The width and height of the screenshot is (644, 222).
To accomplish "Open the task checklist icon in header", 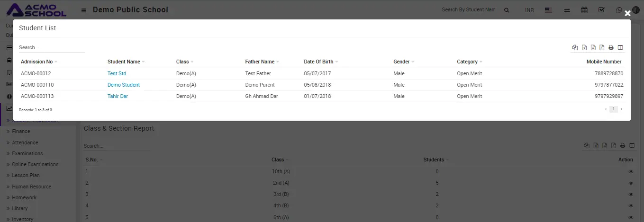I will 601,10.
